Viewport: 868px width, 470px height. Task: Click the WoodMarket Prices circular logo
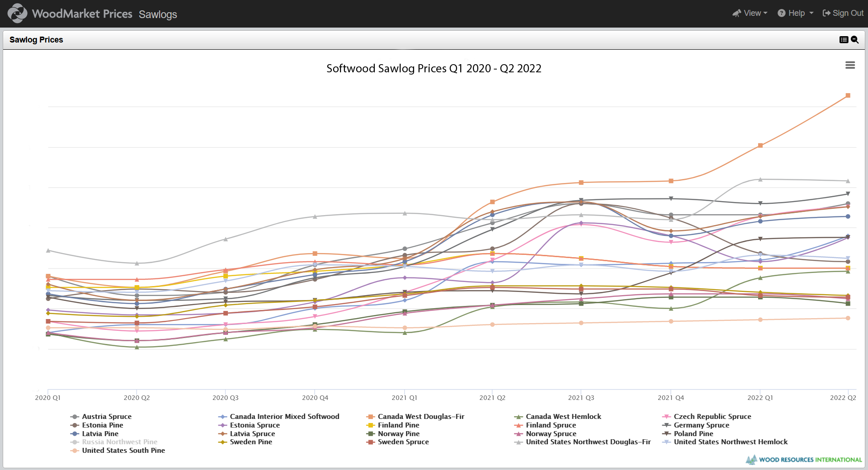click(x=17, y=13)
